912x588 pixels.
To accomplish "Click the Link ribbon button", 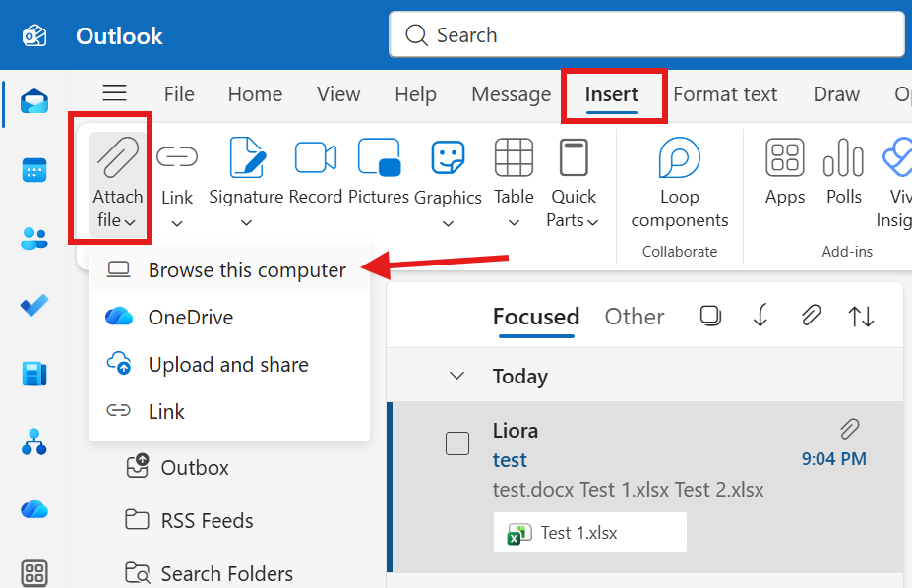I will (177, 184).
